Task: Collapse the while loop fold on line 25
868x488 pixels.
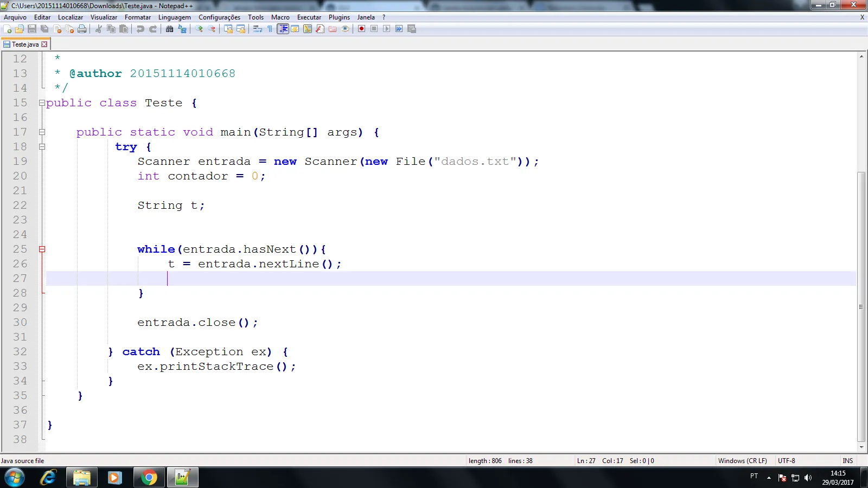Action: 42,249
